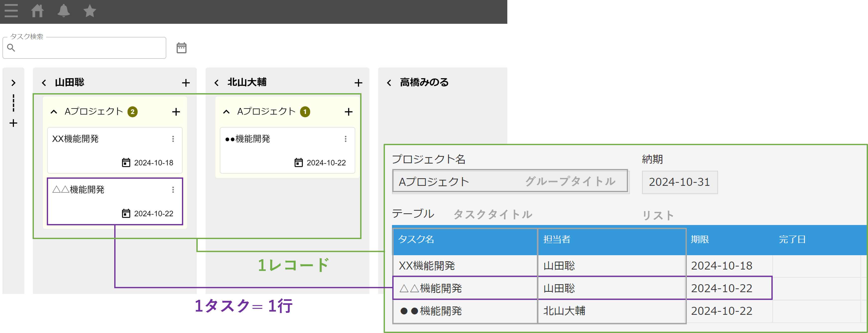This screenshot has height=333, width=868.
Task: Select 山田聡 cell in XX機能開発 row
Action: tap(612, 266)
